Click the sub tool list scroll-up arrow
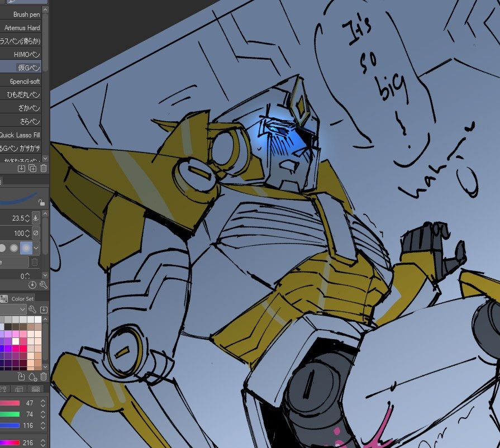 [45, 10]
